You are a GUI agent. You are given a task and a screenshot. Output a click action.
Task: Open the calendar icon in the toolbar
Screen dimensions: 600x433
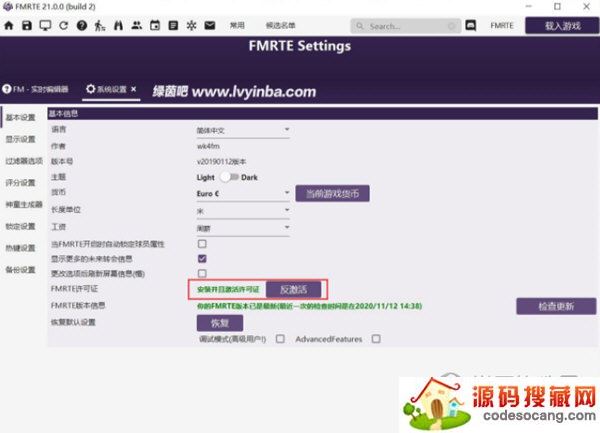155,26
